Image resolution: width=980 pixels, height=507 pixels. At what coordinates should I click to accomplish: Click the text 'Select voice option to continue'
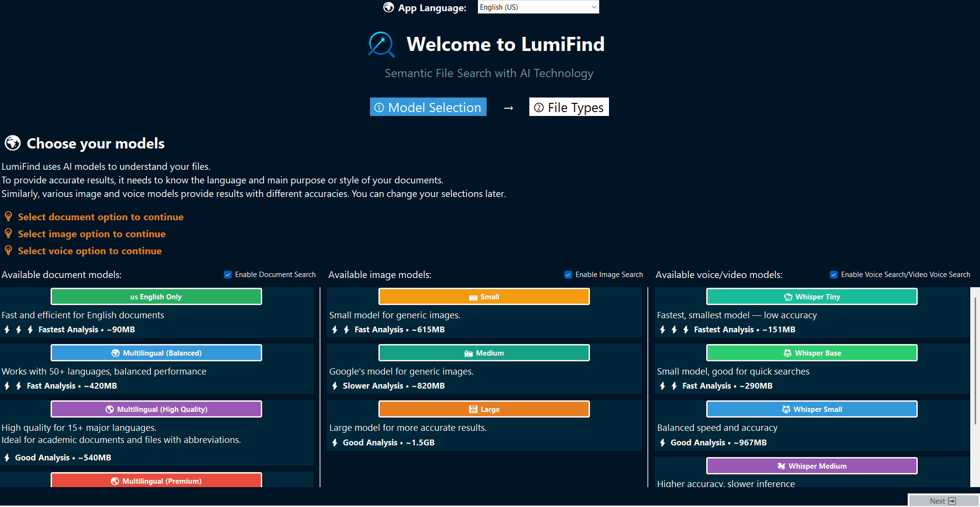point(90,251)
